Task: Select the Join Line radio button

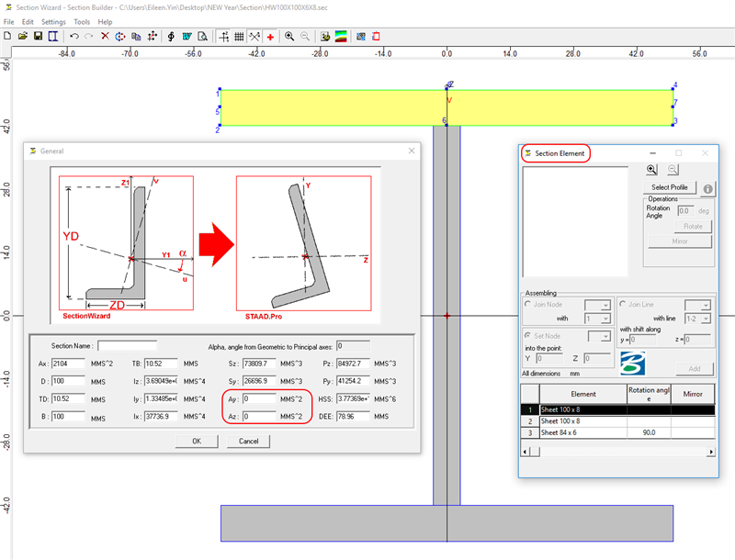Action: click(624, 305)
